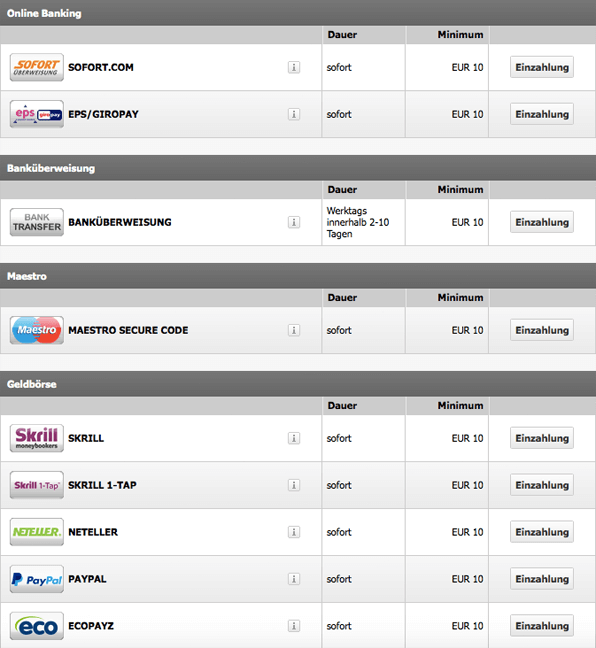
Task: Show info icon for PAYPAL
Action: tap(294, 579)
